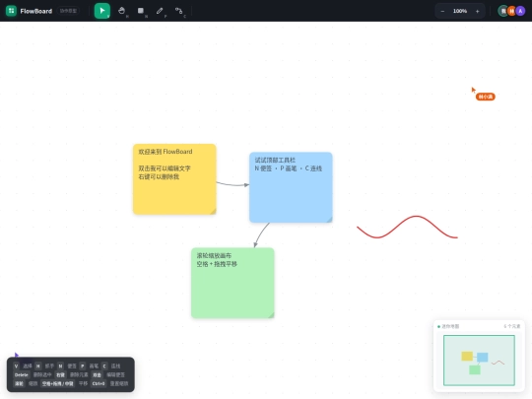Click the 'Ctrl+0' key hint in shortcuts panel
The height and width of the screenshot is (399, 532).
coord(99,384)
